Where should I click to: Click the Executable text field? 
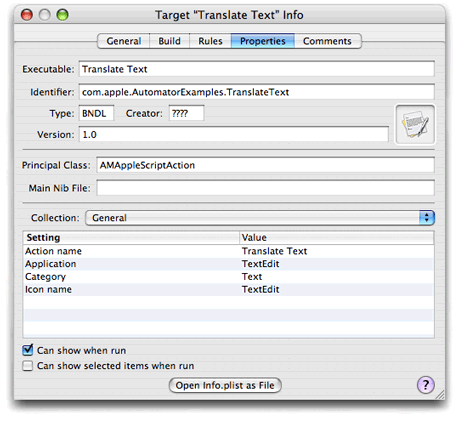click(257, 69)
